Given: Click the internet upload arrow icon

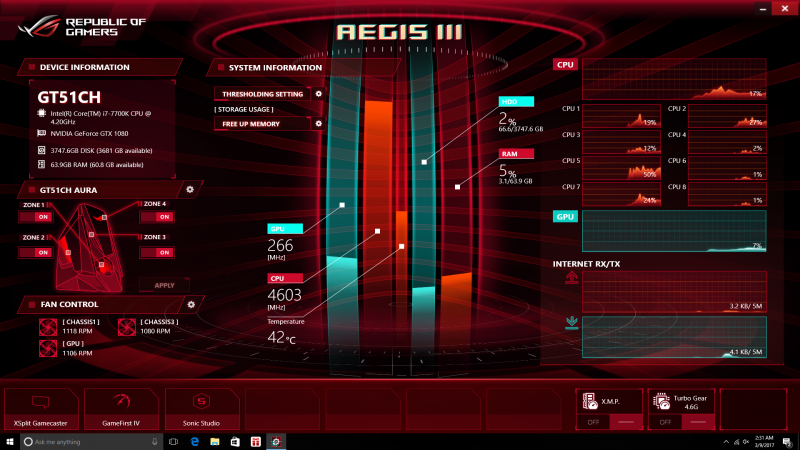Looking at the screenshot, I should pos(571,278).
